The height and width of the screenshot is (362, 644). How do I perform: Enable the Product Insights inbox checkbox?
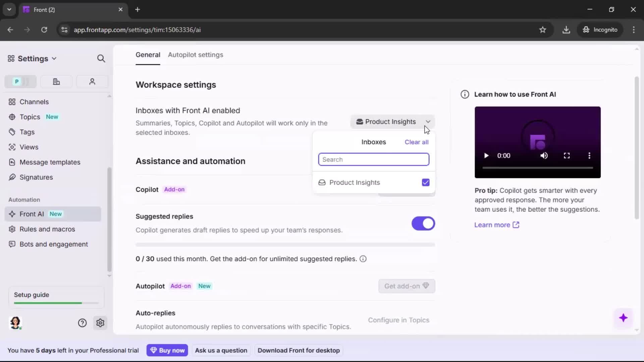425,182
